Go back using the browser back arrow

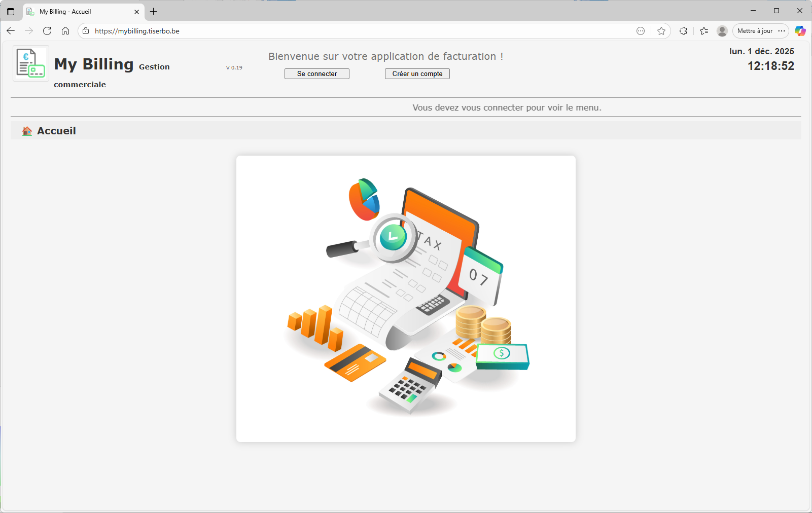coord(11,31)
